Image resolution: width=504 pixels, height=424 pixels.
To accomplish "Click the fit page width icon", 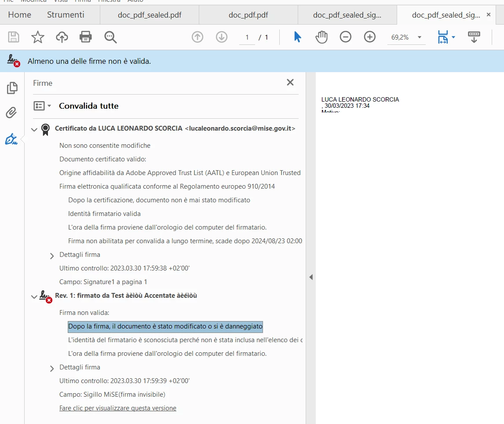I will [x=443, y=37].
